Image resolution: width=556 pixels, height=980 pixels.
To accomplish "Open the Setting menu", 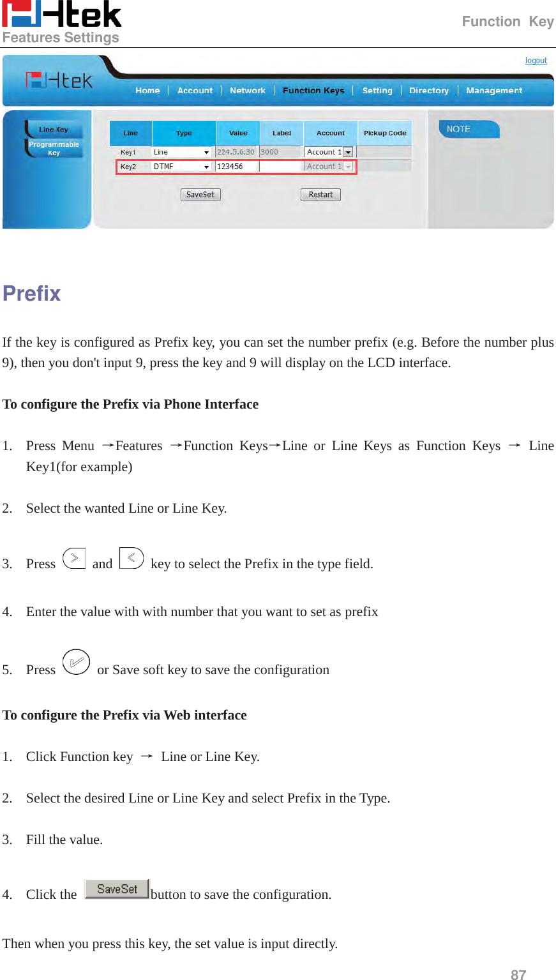I will (377, 90).
